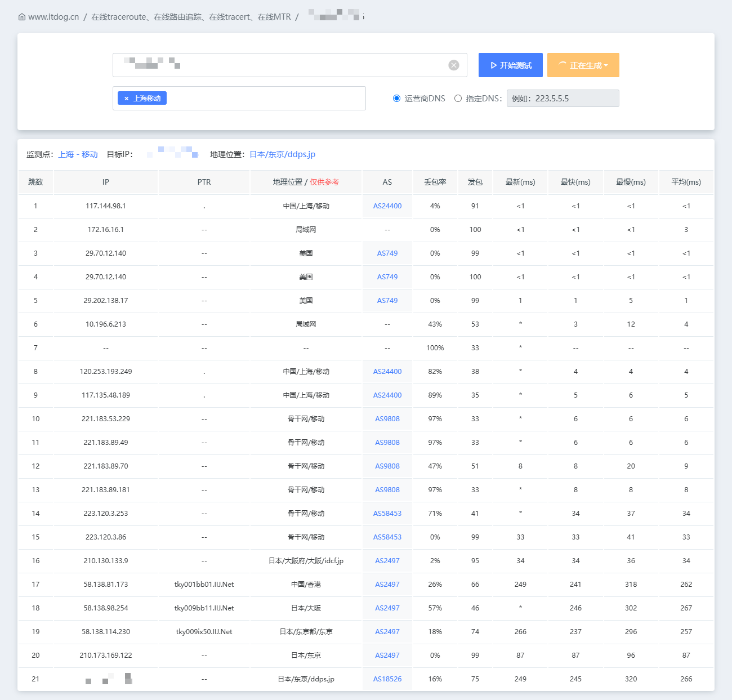The image size is (732, 700).
Task: Focus the custom DNS field 例如：223.5.5.5
Action: coord(563,99)
